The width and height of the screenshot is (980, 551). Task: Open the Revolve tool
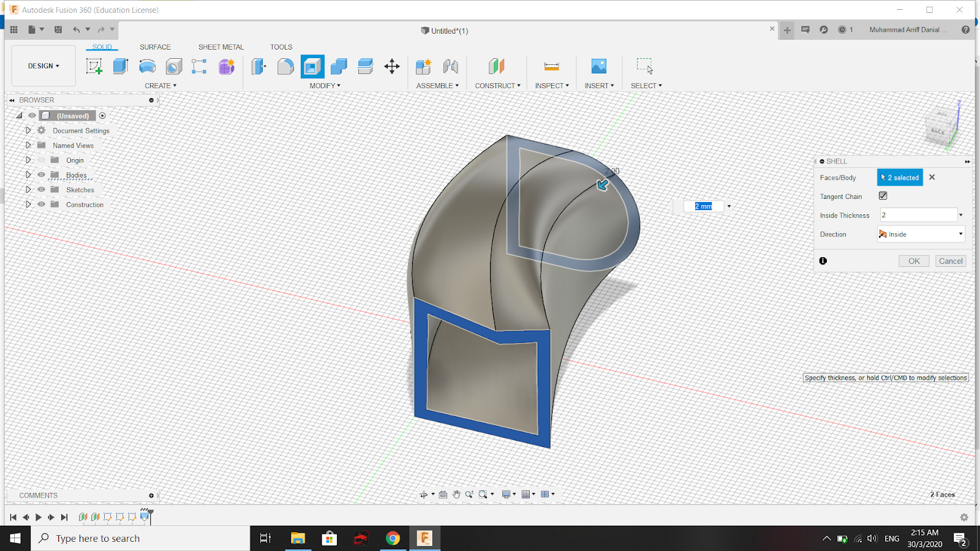pos(147,66)
